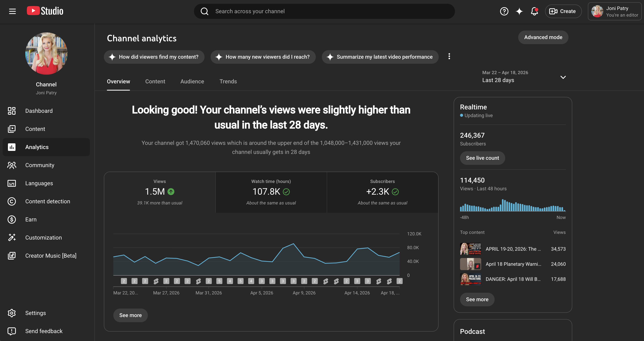Select Analytics in the sidebar
The image size is (644, 341).
coord(46,147)
